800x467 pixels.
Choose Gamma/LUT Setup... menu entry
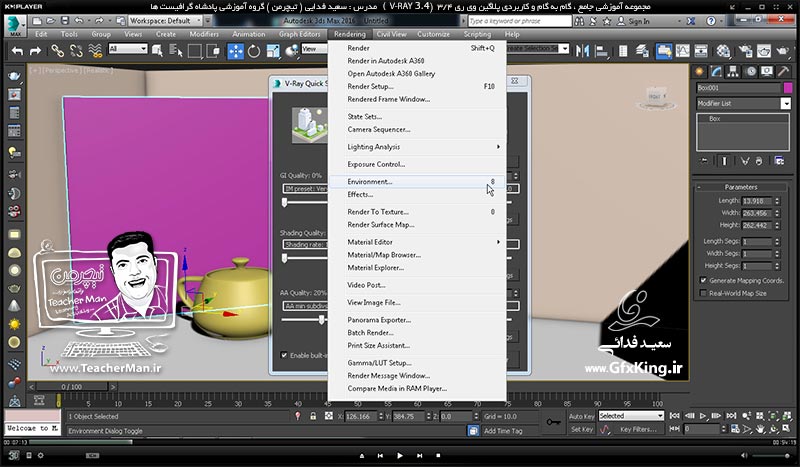pyautogui.click(x=417, y=363)
